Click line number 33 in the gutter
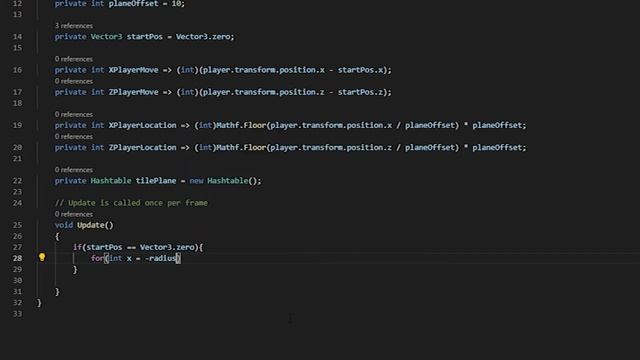 click(x=17, y=314)
